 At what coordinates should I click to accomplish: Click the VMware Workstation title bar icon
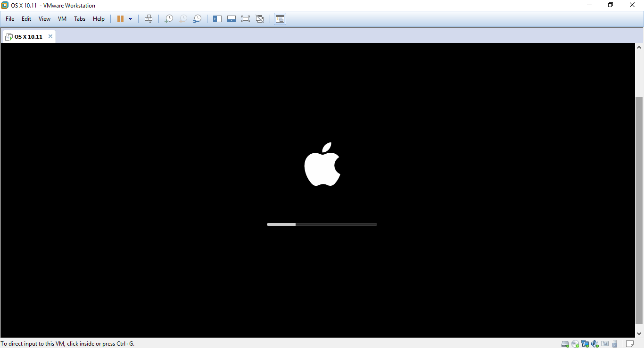tap(5, 5)
